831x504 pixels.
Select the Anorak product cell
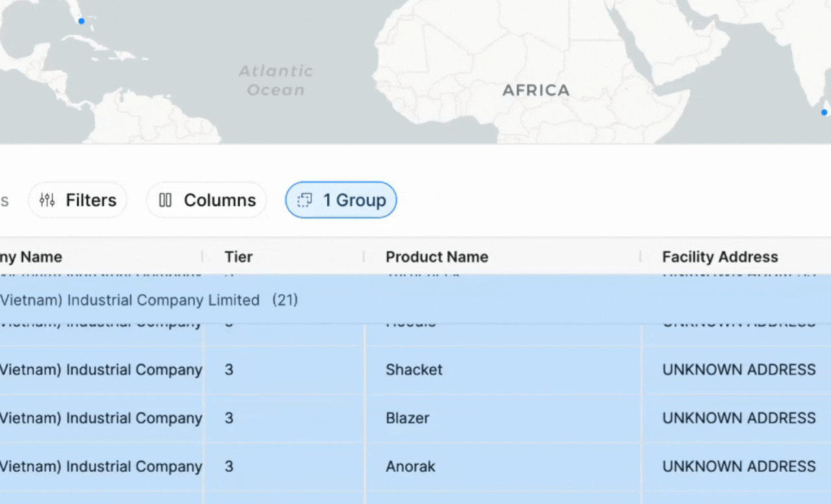(410, 466)
